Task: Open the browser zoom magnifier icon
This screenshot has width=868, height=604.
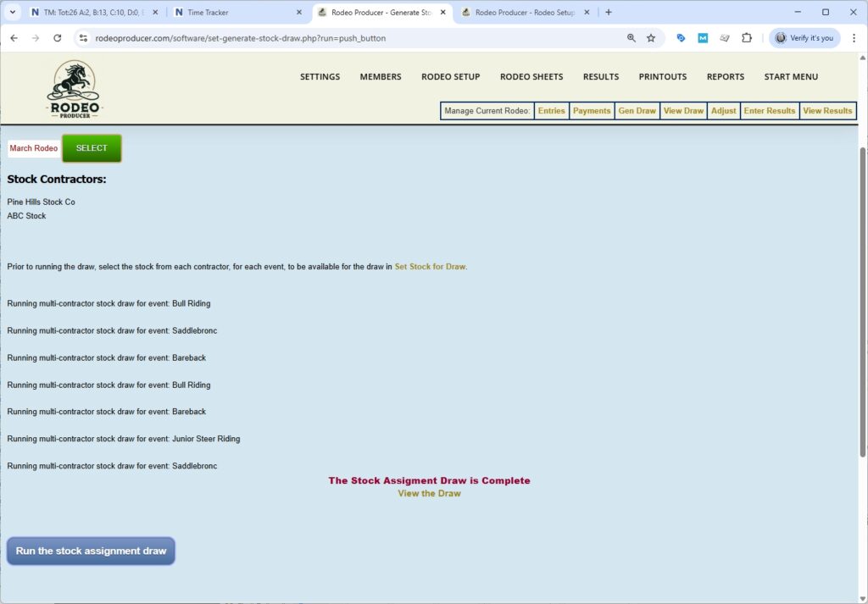Action: pyautogui.click(x=631, y=38)
